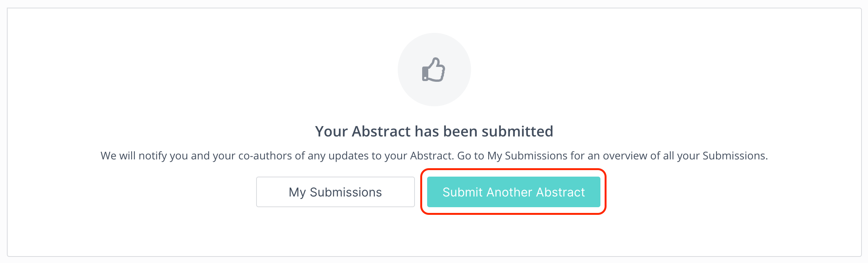Screen dimensions: 868x263
Task: Click the co-authors notification sentence
Action: pyautogui.click(x=434, y=155)
